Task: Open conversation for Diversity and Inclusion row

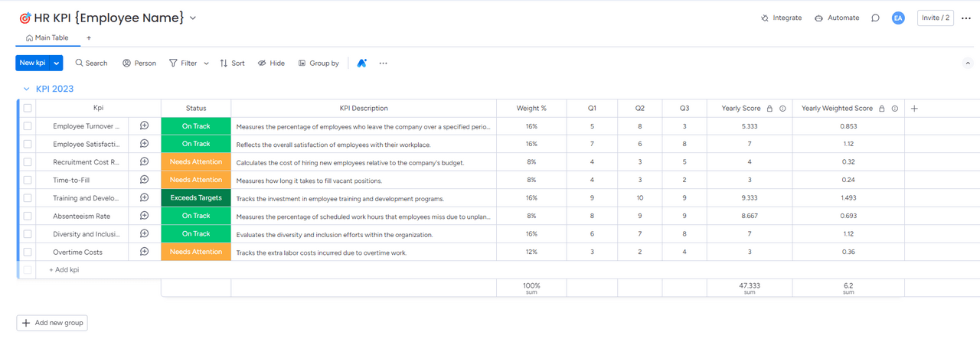Action: coord(144,234)
